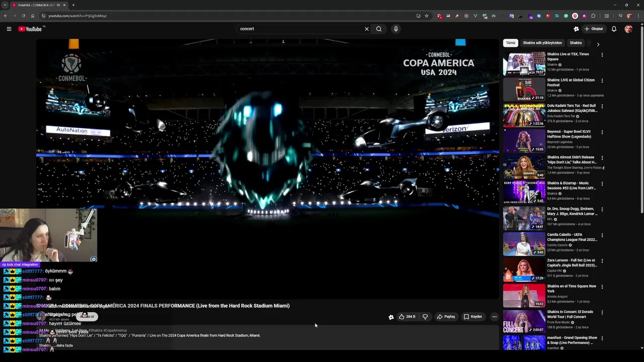Open 'Shakira In Concert: El Dorado World Tour' title

pos(570,314)
